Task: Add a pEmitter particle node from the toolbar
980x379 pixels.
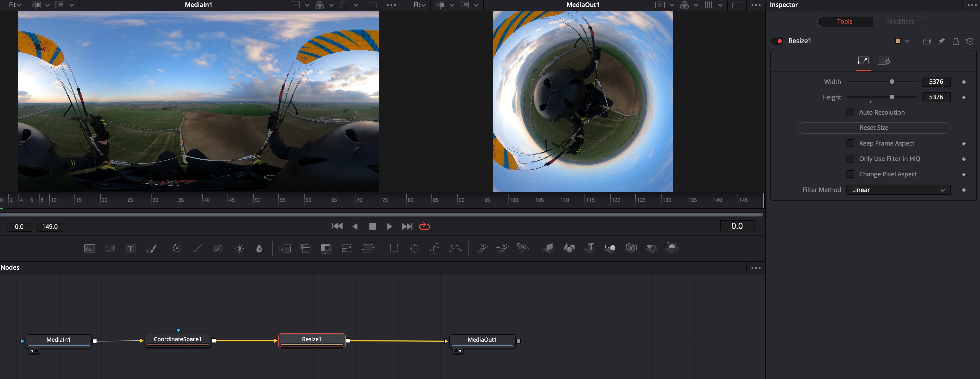Action: point(482,248)
